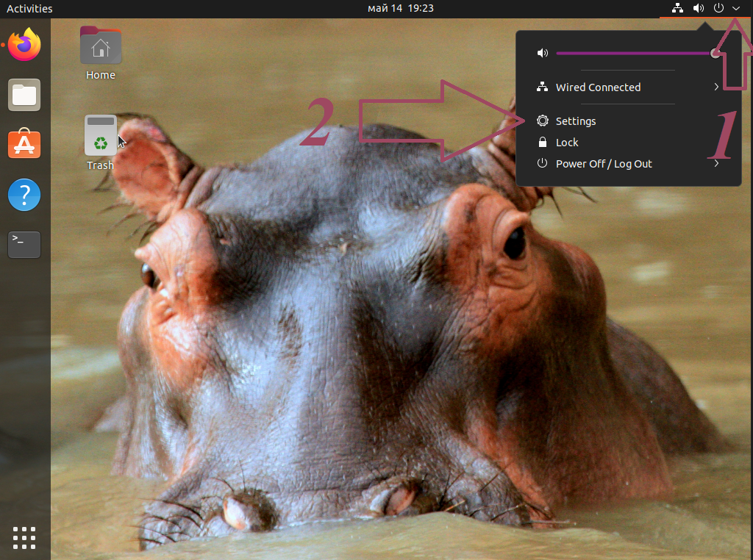
Task: Select the Trash icon on the desktop
Action: (x=101, y=143)
